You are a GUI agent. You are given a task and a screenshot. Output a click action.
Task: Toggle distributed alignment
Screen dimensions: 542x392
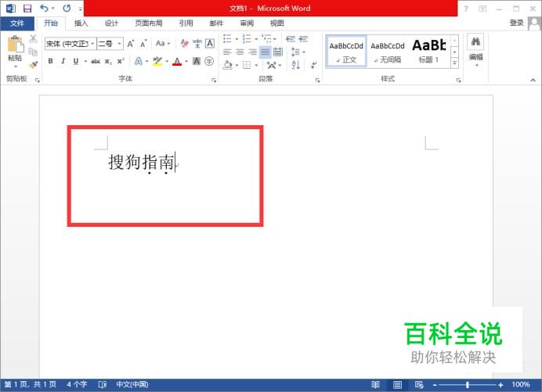278,52
